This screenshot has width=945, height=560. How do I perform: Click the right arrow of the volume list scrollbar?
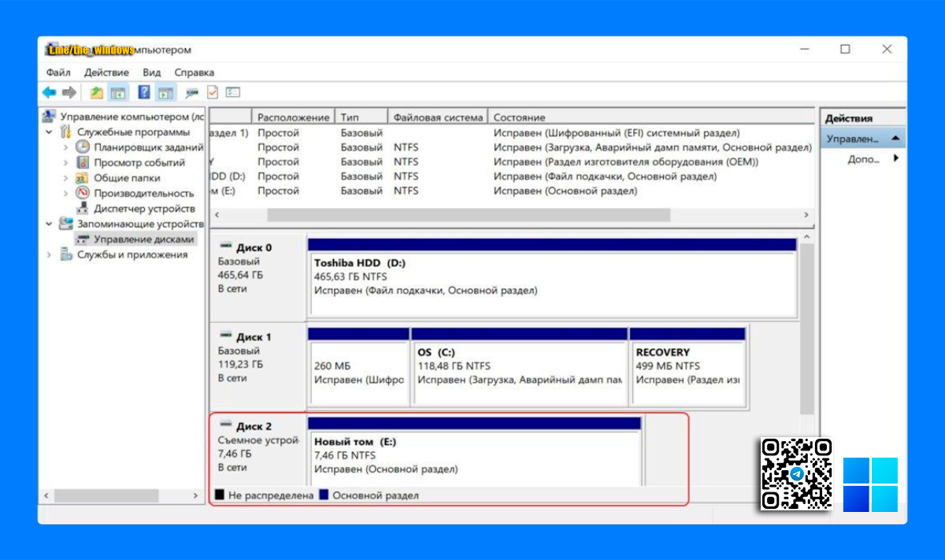click(806, 214)
